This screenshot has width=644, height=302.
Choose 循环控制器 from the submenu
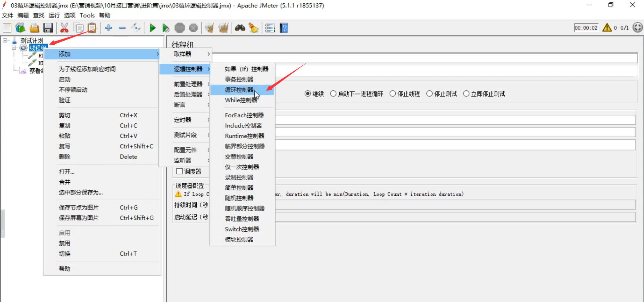click(x=242, y=90)
